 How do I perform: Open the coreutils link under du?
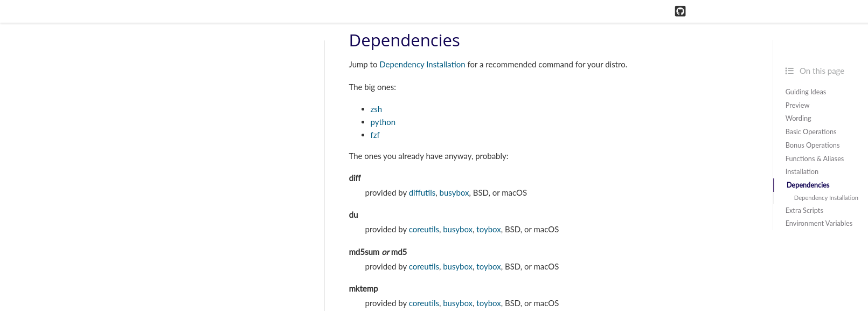click(424, 229)
